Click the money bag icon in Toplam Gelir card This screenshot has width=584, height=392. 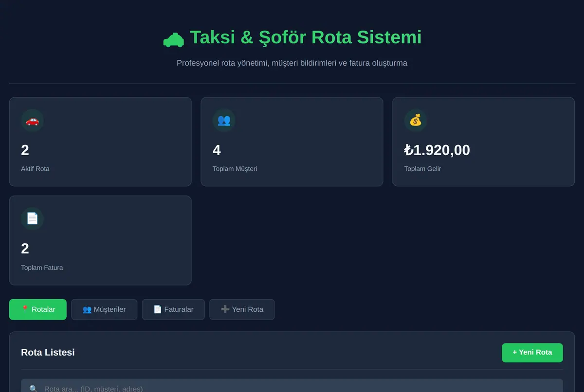tap(416, 120)
